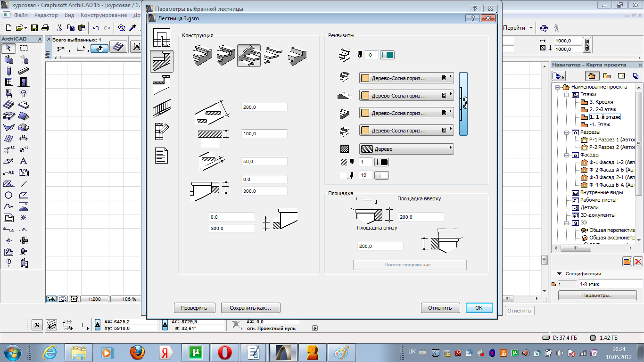Open Firefox from the taskbar

(x=137, y=352)
